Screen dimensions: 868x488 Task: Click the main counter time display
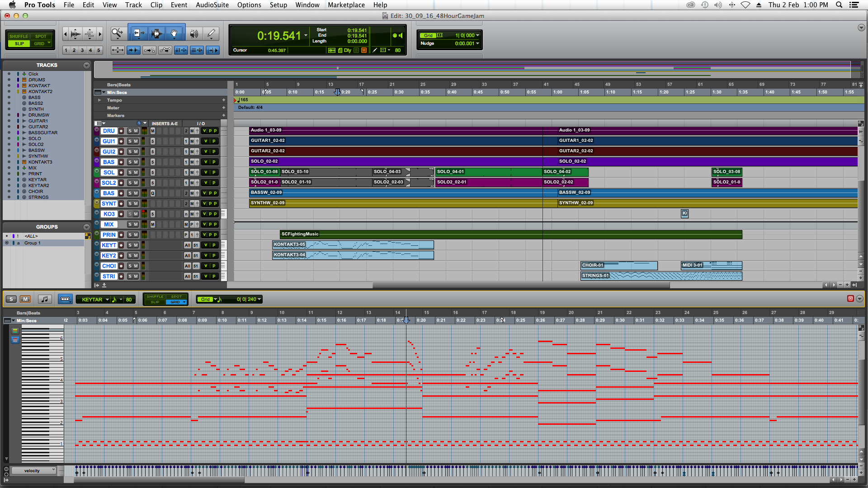click(278, 36)
